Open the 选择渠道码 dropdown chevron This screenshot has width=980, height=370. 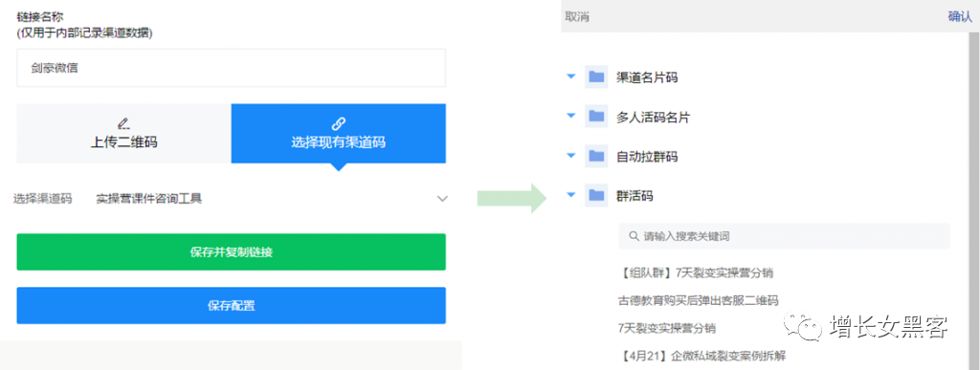(x=442, y=199)
